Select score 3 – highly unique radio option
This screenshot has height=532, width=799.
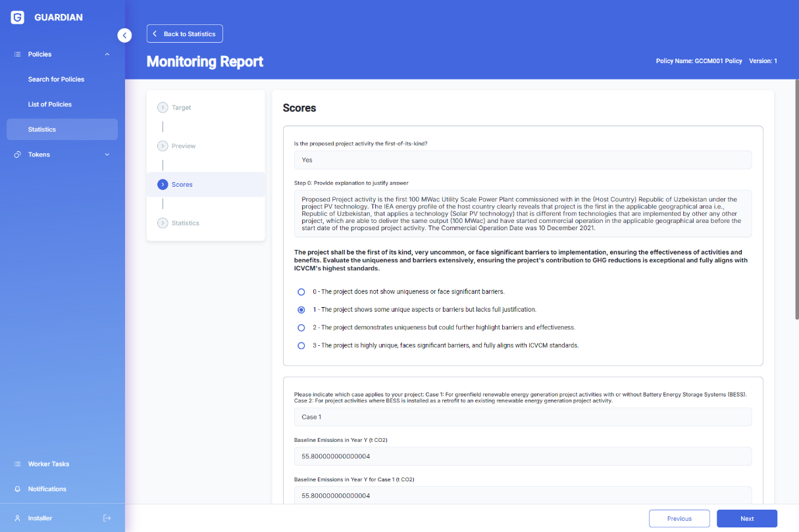(301, 345)
